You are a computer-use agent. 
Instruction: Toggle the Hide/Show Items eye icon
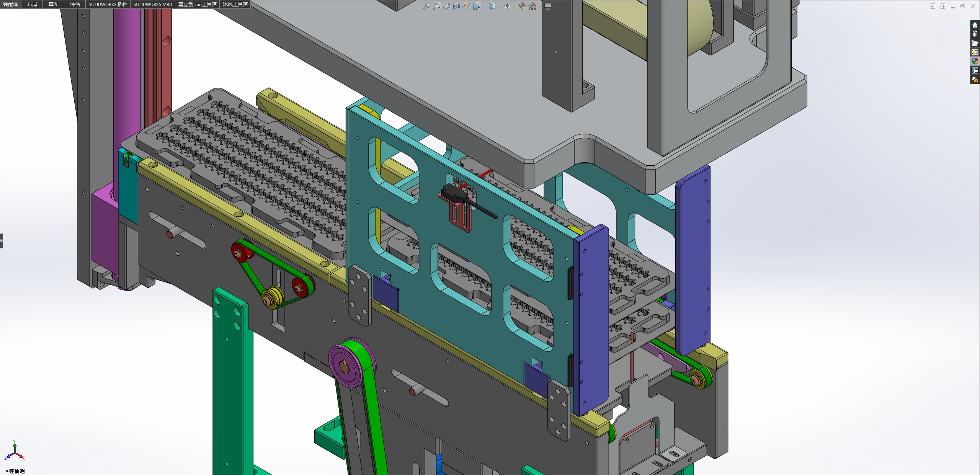click(507, 6)
